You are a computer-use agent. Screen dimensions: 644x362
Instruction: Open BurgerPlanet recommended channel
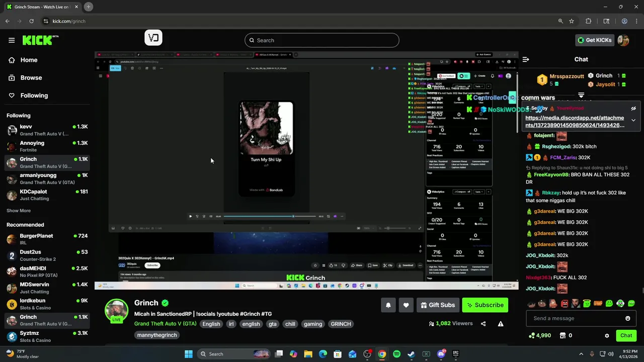point(47,239)
